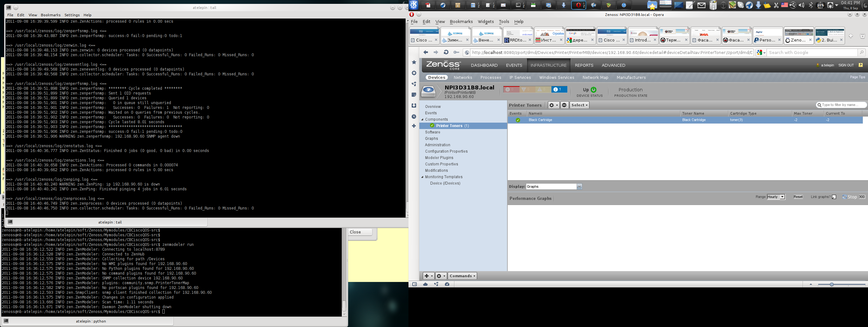The image size is (868, 327).
Task: Click the SIGN OUT link
Action: point(846,65)
